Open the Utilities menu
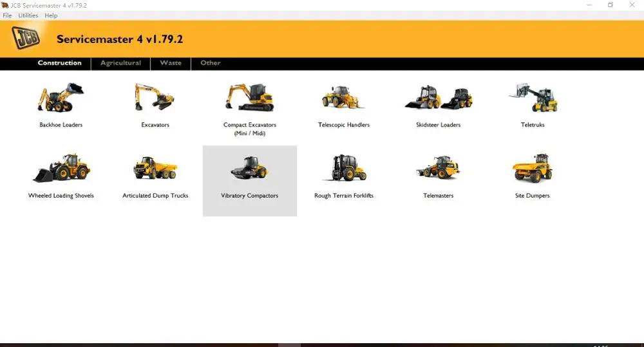Screen dimensions: 644x347 tap(28, 15)
